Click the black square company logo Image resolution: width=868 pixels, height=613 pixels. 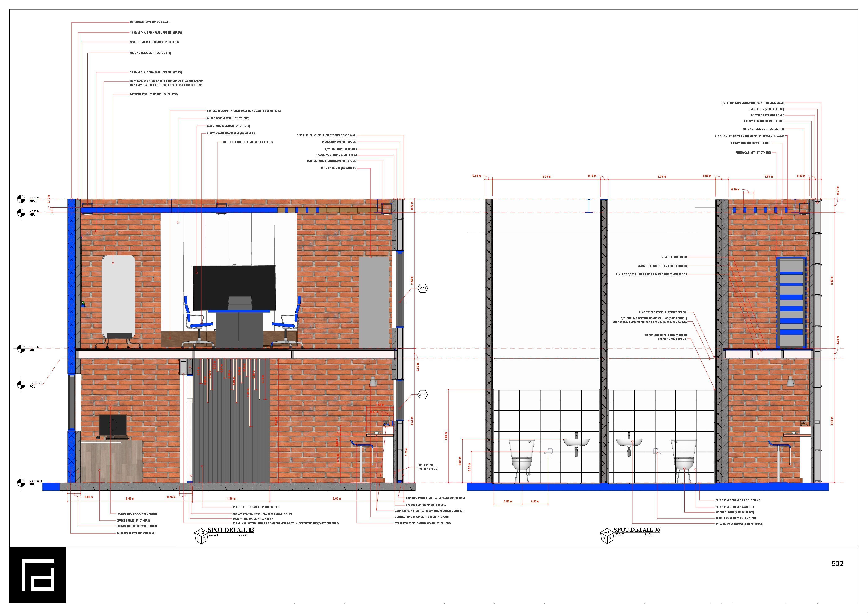38,575
